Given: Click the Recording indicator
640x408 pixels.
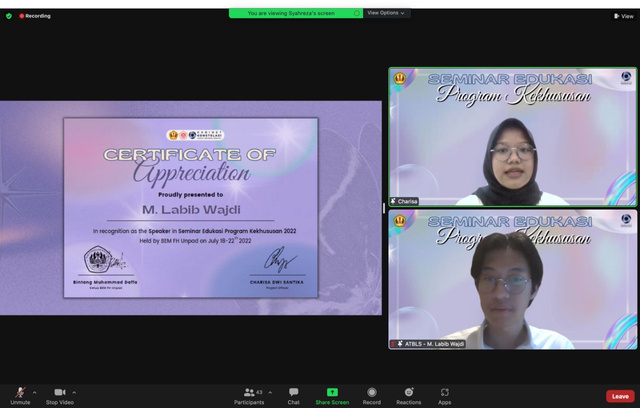Looking at the screenshot, I should 35,16.
